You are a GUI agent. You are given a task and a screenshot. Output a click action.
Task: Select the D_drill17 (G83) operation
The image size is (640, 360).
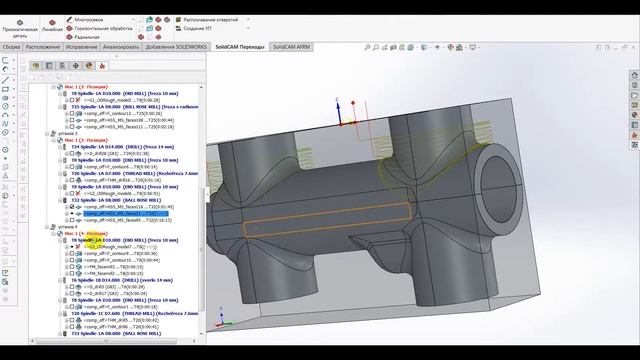[115, 293]
